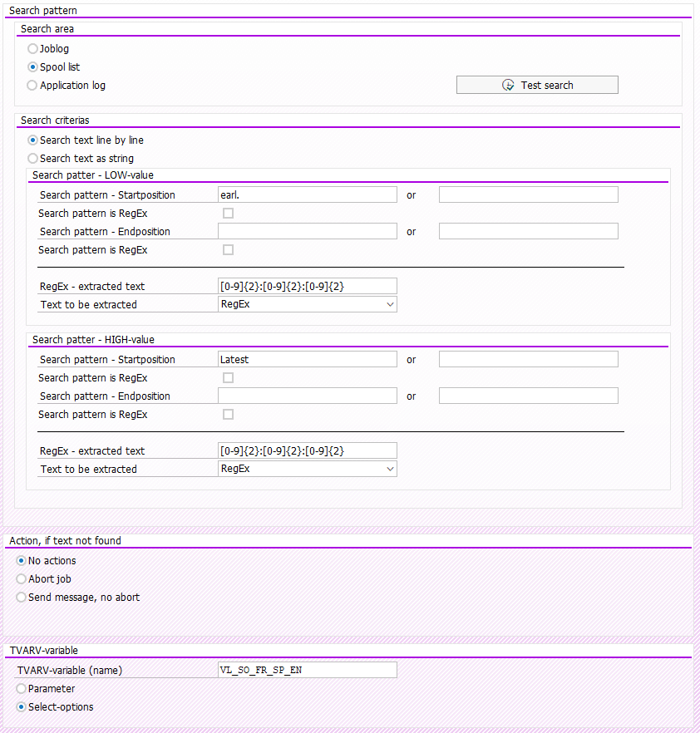Viewport: 700px width, 733px height.
Task: Click the Search patter - HIGH-value heading
Action: (x=93, y=340)
